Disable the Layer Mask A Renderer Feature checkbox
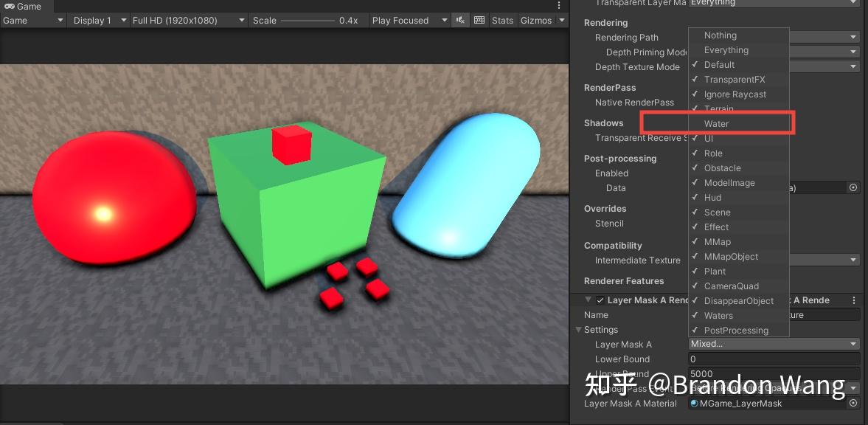This screenshot has height=425, width=868. click(600, 300)
